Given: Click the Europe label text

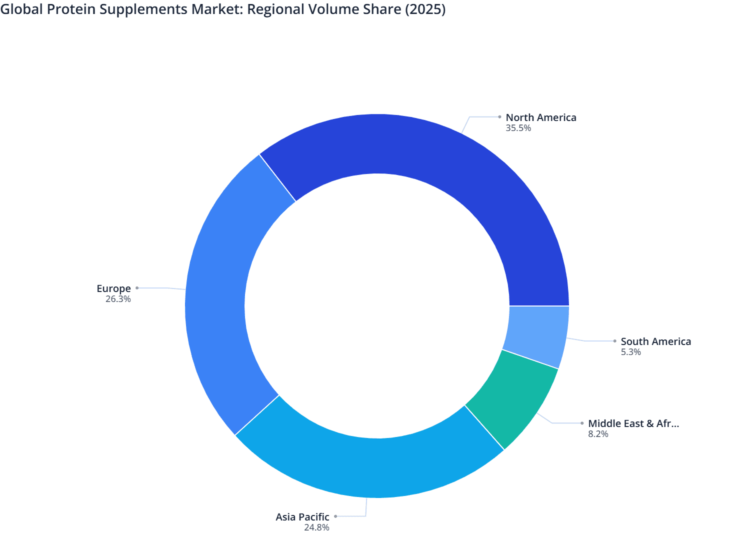Looking at the screenshot, I should pos(113,288).
